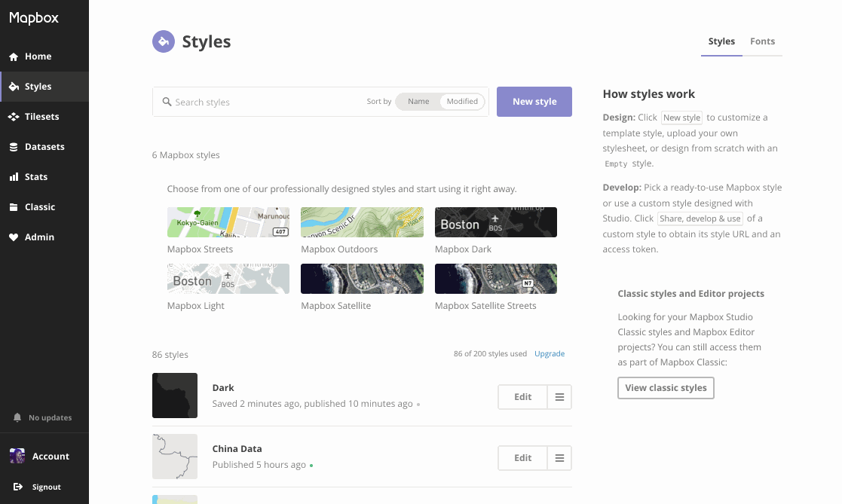Click the Classic folder icon
This screenshot has height=504, width=842.
coord(14,207)
